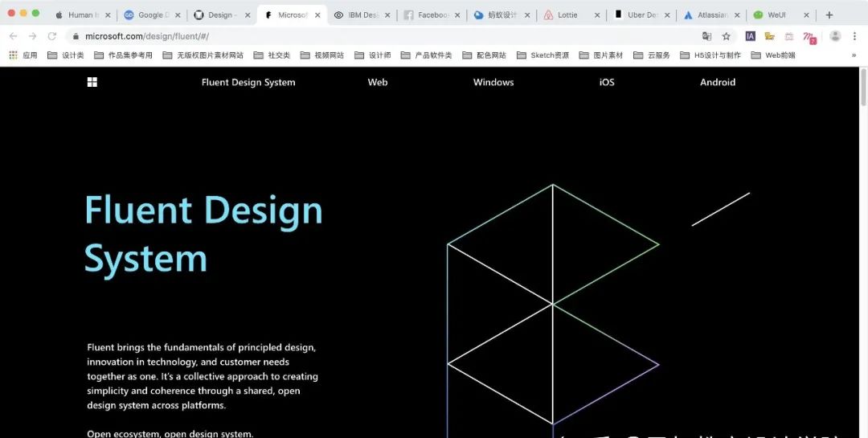
Task: Click the page vertical scrollbar thumb
Action: tap(863, 87)
